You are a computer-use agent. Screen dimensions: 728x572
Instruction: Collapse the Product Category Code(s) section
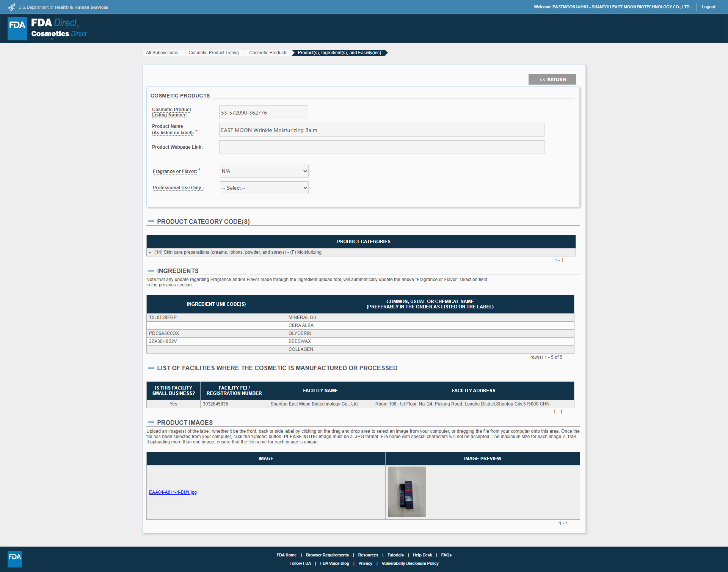151,222
